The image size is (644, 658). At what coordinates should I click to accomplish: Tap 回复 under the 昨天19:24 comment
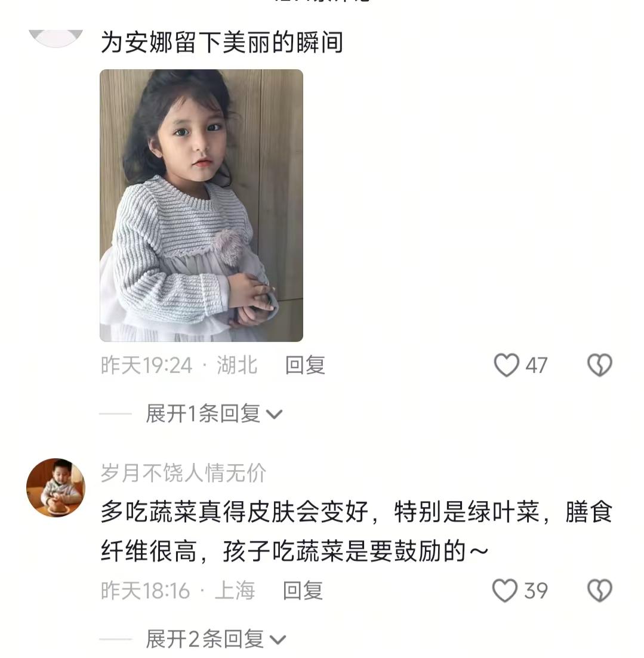[x=305, y=365]
